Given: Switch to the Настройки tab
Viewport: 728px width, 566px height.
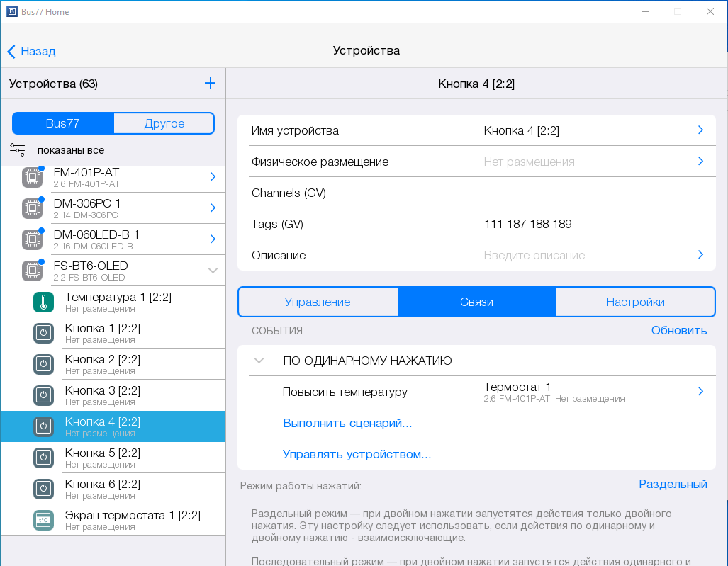Looking at the screenshot, I should click(x=635, y=302).
